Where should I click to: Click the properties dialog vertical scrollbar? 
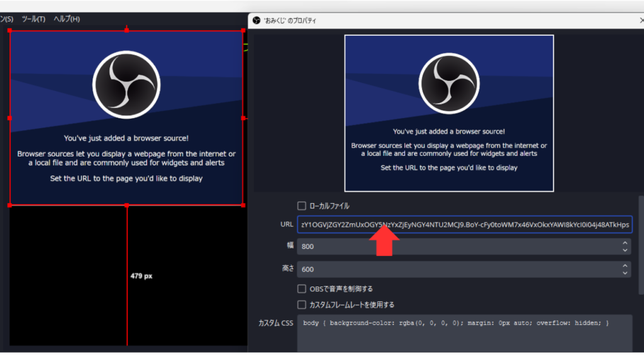[641, 245]
